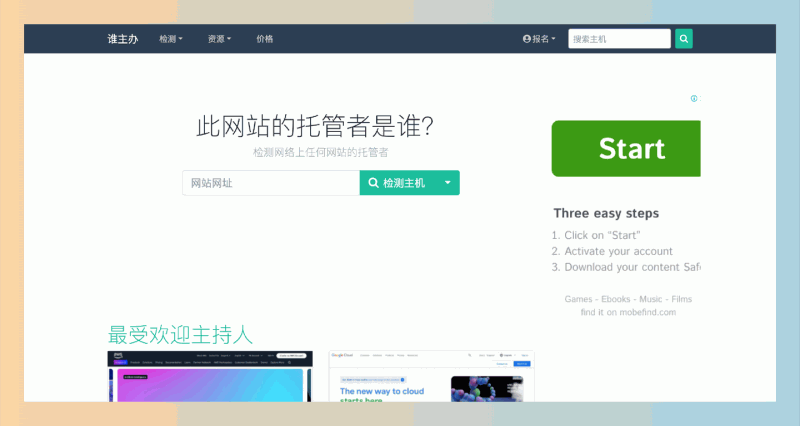Open the 检测 dropdown menu
Viewport: 800px width, 426px height.
coord(171,39)
